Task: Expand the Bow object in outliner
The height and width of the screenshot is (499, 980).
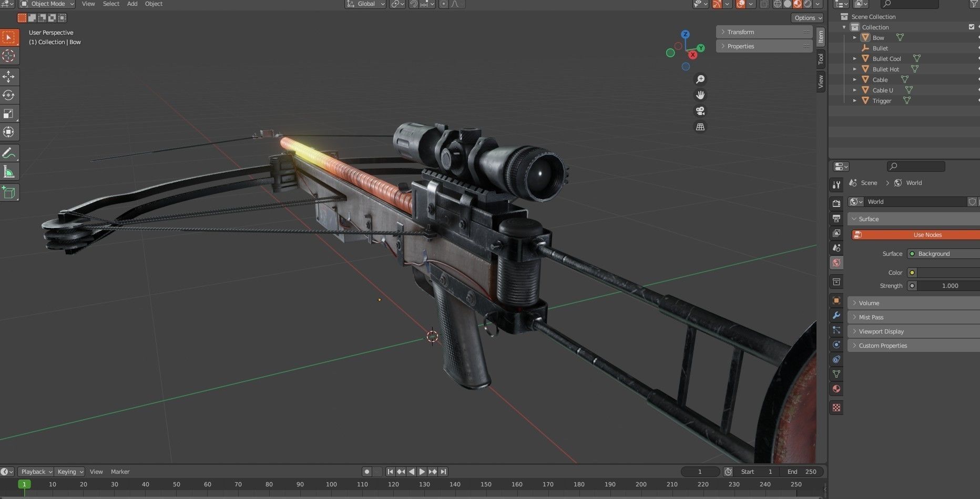Action: (855, 38)
